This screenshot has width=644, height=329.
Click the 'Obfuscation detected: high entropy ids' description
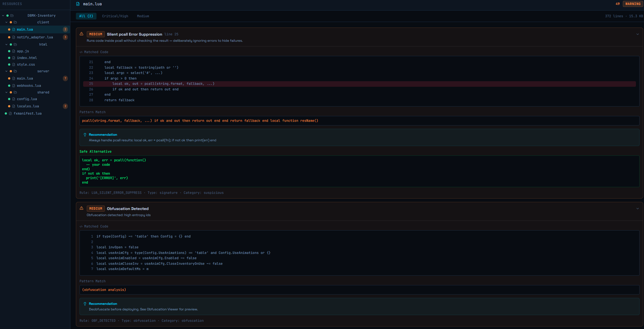point(118,215)
